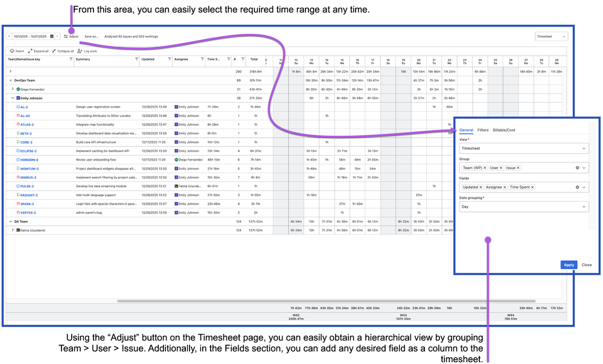Collapse Emily Johnson's issues

(13, 98)
